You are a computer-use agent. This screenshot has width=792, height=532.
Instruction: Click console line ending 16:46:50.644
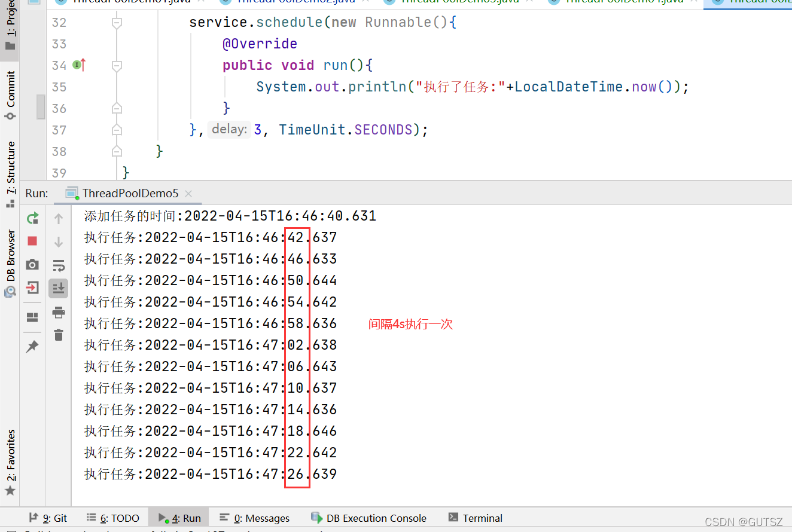point(211,280)
